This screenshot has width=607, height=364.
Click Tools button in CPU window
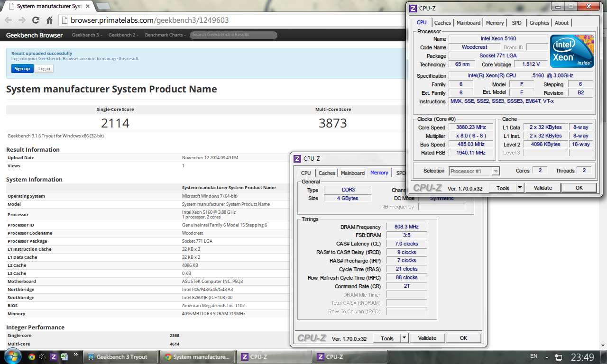[503, 188]
